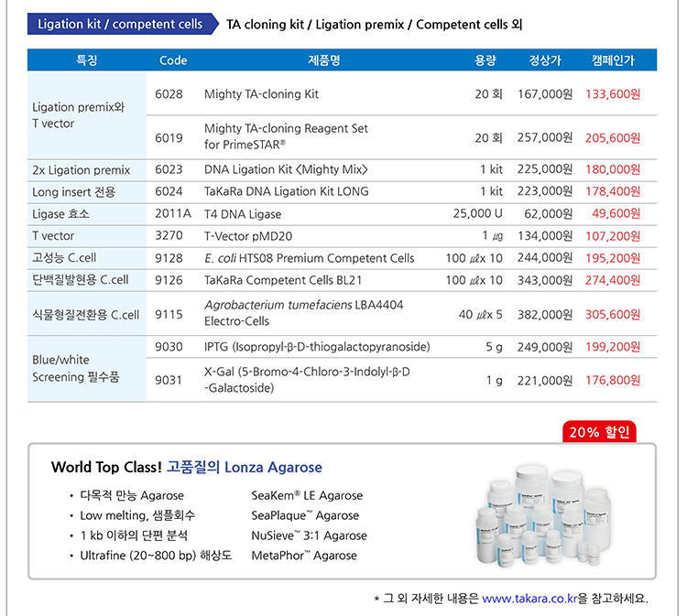687x616 pixels.
Task: Select Mighty TA-cloning Kit product name
Action: tap(261, 94)
